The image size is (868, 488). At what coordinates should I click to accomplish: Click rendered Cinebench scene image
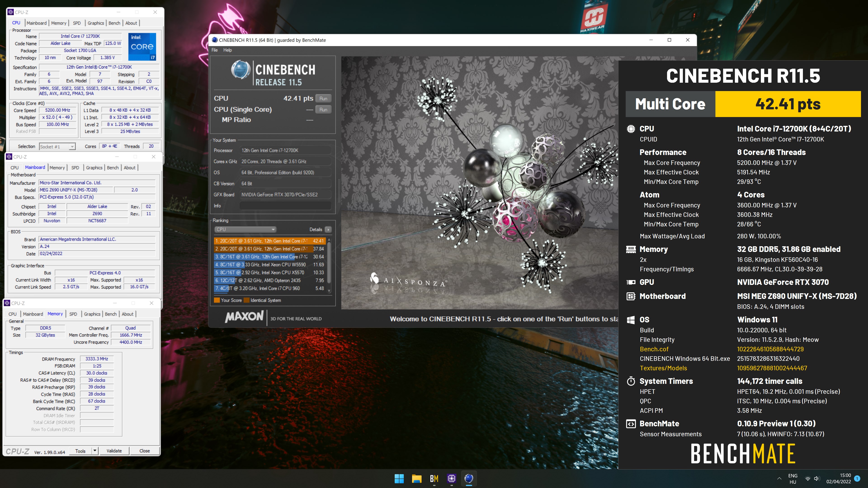(480, 183)
